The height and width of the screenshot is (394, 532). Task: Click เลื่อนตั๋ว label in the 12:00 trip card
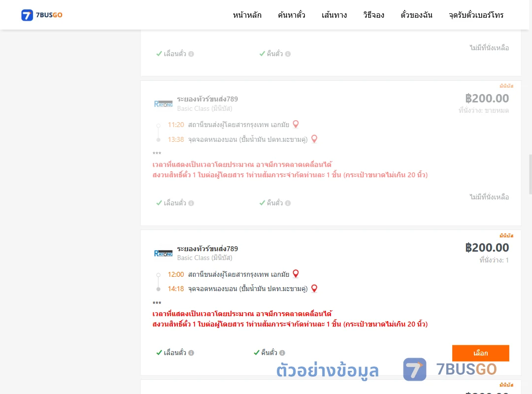[175, 353]
